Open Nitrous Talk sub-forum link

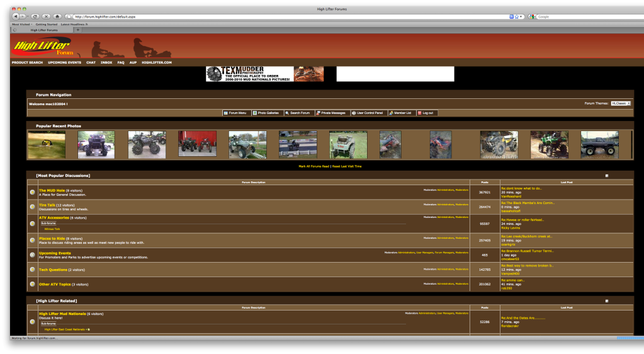(x=52, y=229)
